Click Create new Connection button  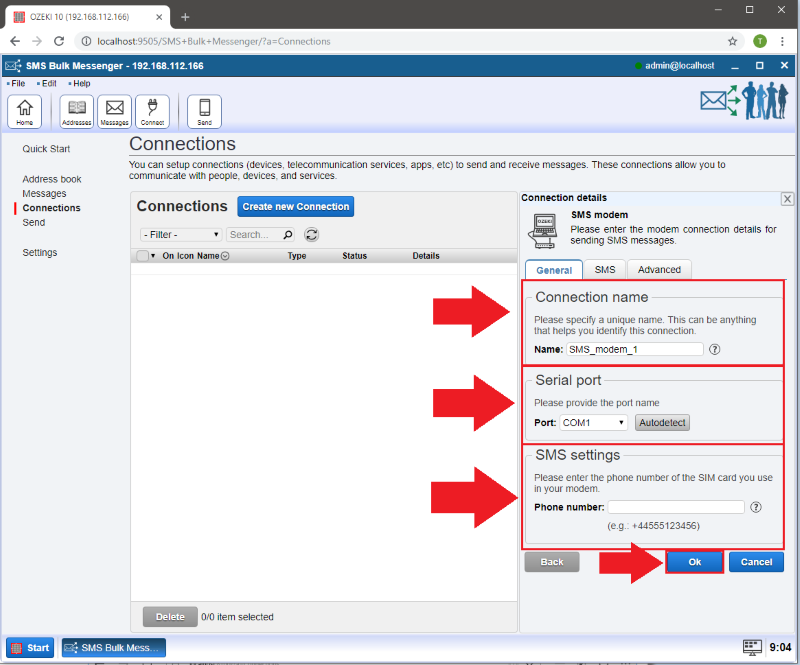[296, 207]
